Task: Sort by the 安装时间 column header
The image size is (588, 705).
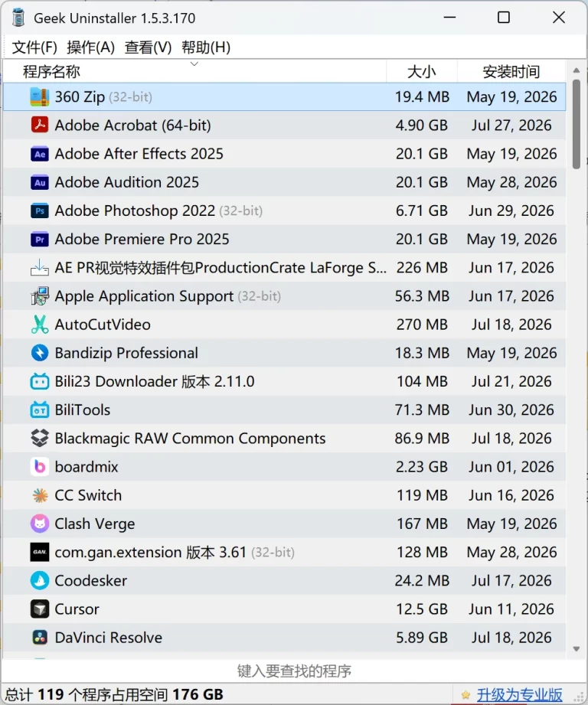Action: 511,71
